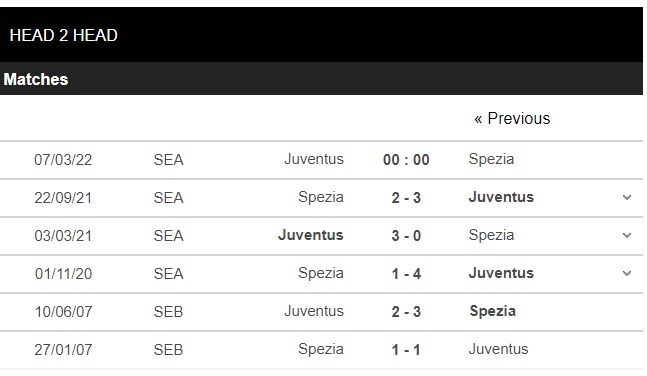Open the 2 - 3 score from 22/09/21
This screenshot has height=376, width=647.
(406, 198)
